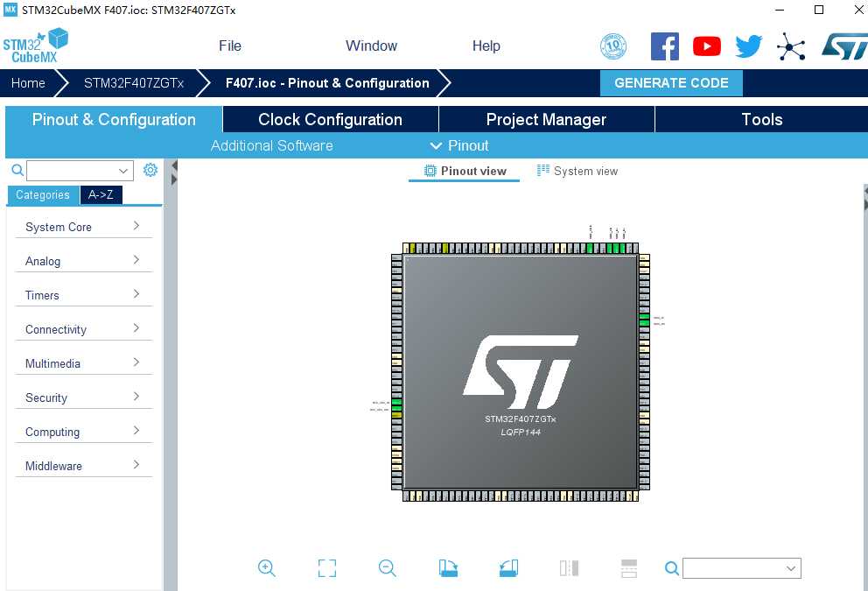Image resolution: width=868 pixels, height=591 pixels.
Task: Click the ST logo in header
Action: tap(844, 46)
